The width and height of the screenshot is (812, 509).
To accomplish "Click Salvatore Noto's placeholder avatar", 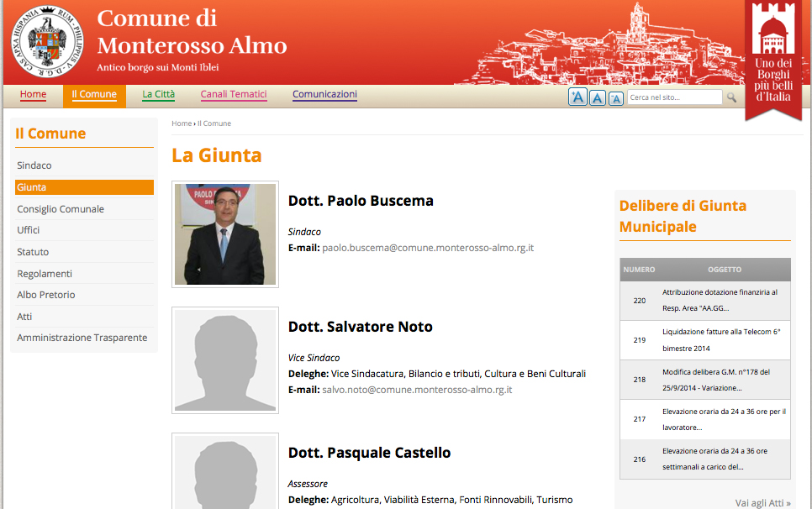I will click(x=225, y=360).
